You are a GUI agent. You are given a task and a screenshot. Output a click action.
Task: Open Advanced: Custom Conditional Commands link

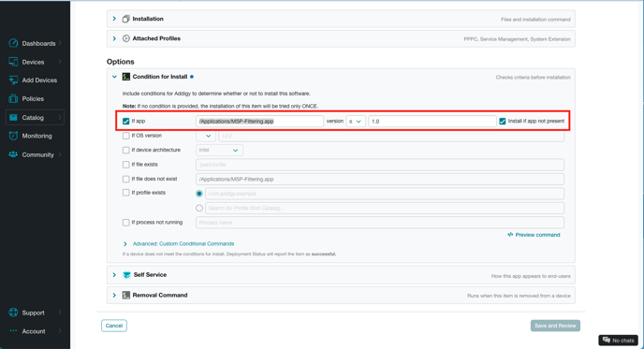coord(183,244)
